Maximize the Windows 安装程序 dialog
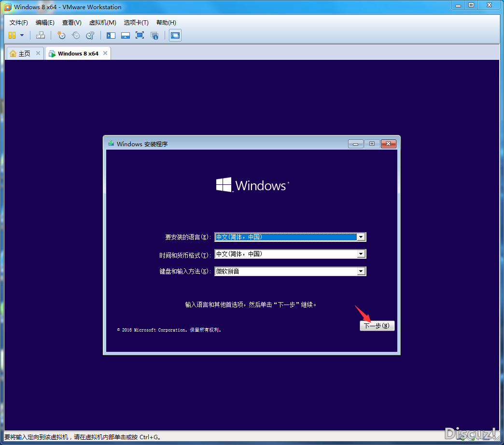 click(372, 144)
